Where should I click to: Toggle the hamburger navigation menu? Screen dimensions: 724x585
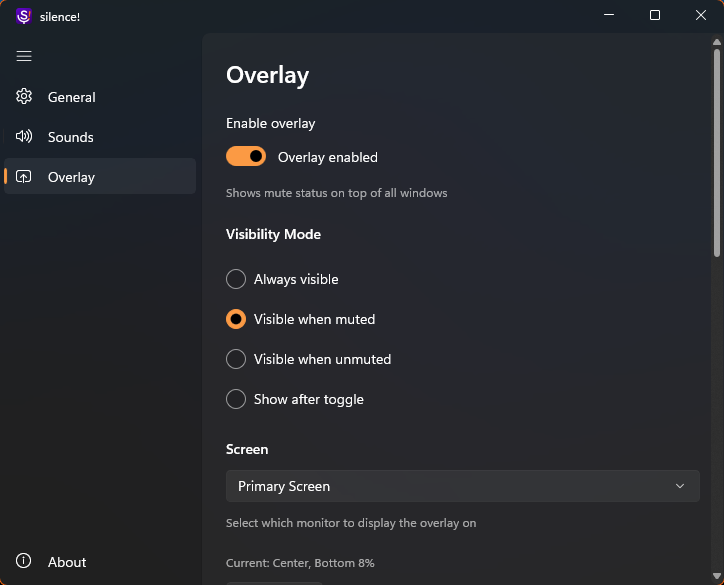[24, 56]
